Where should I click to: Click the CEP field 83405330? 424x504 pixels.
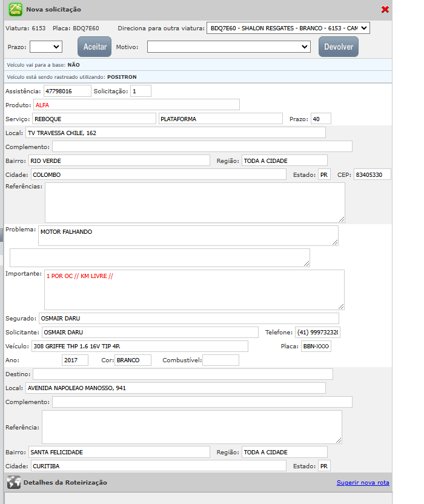[373, 174]
